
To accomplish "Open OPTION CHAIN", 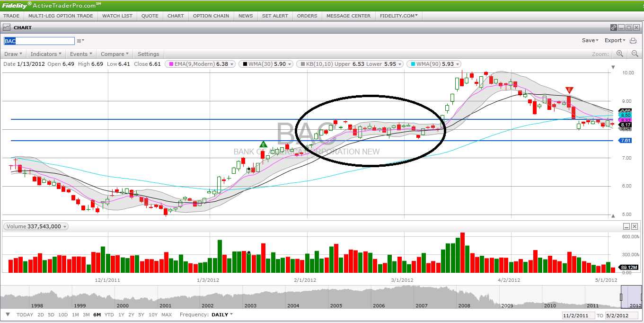I will point(211,16).
